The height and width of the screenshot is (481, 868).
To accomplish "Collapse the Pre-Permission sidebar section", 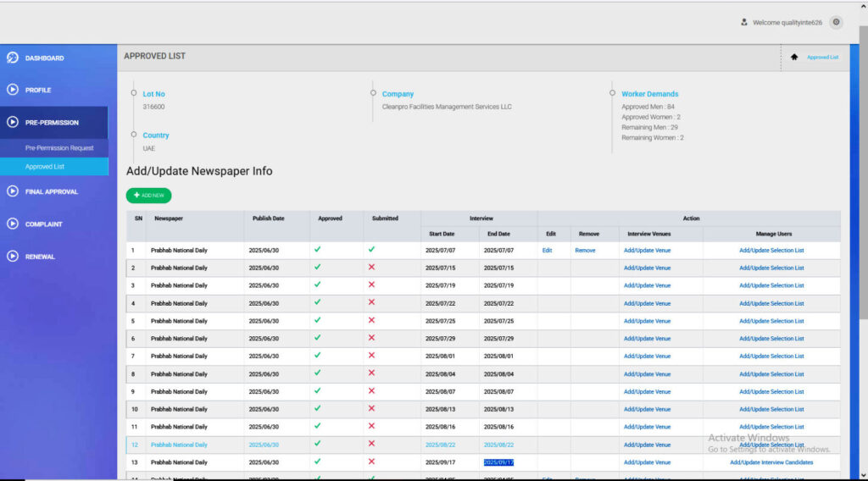I will click(x=53, y=123).
